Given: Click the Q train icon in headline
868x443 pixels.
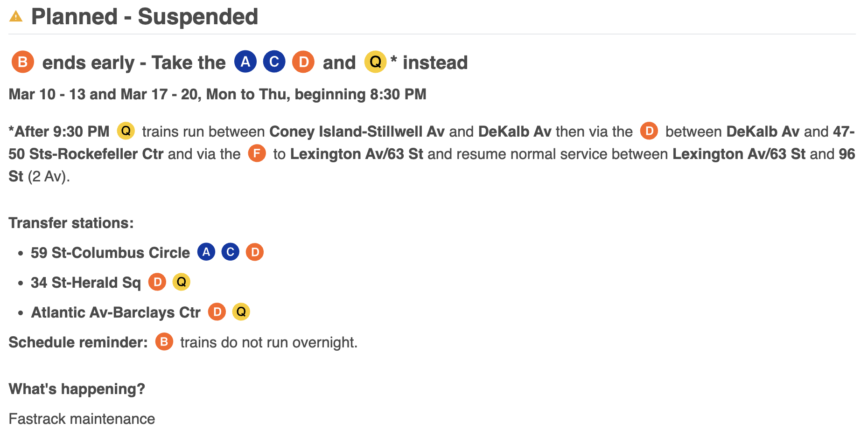Looking at the screenshot, I should [376, 62].
